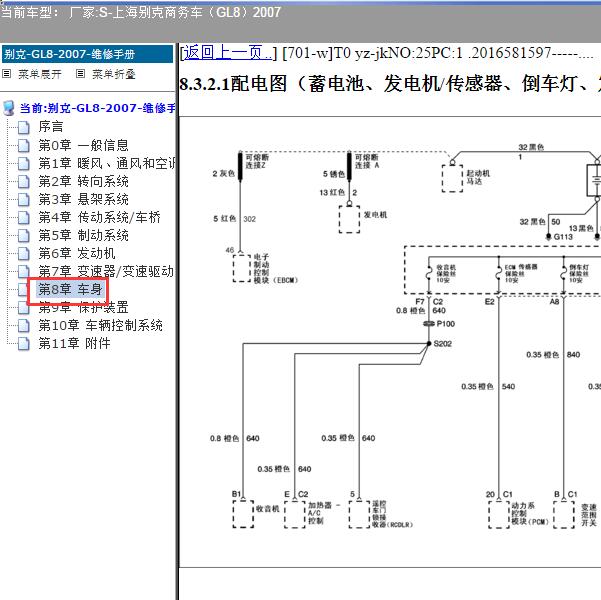Click the 收音机 B1 component box
Viewport: 601px width, 600px height.
pyautogui.click(x=243, y=514)
